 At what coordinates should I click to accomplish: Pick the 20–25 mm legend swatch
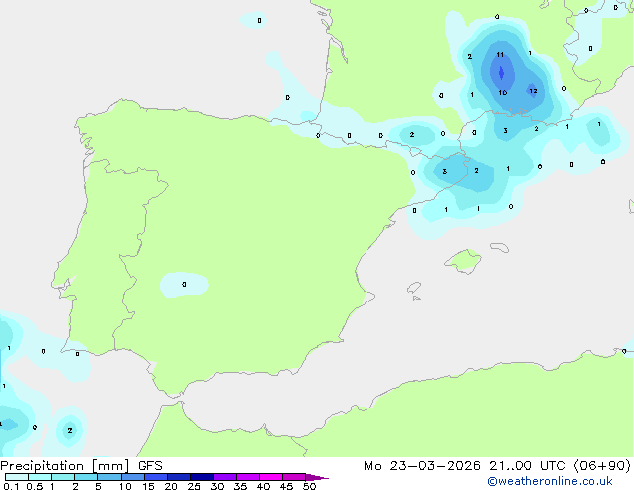pyautogui.click(x=179, y=477)
